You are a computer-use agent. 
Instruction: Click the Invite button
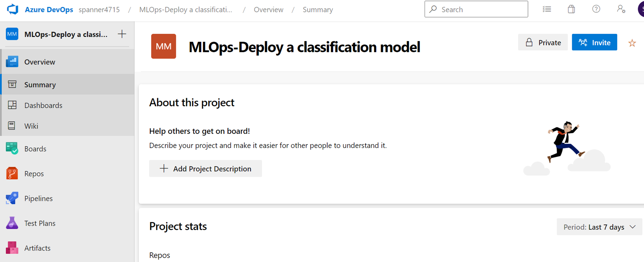click(595, 42)
